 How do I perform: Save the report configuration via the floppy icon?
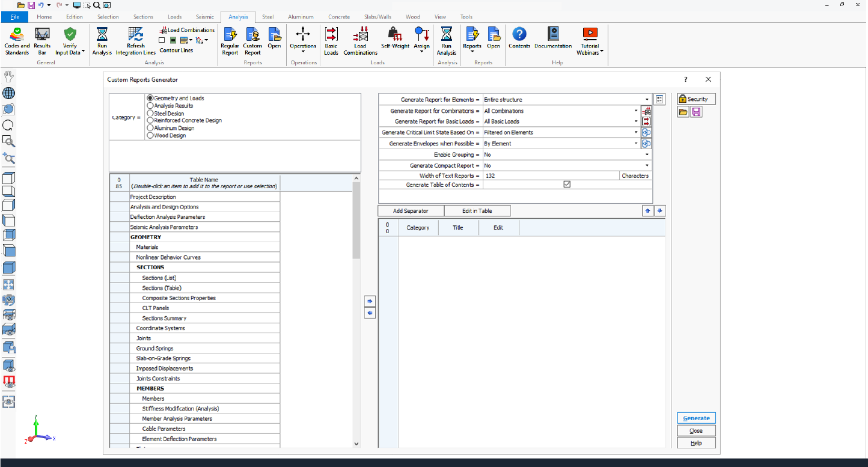[695, 112]
